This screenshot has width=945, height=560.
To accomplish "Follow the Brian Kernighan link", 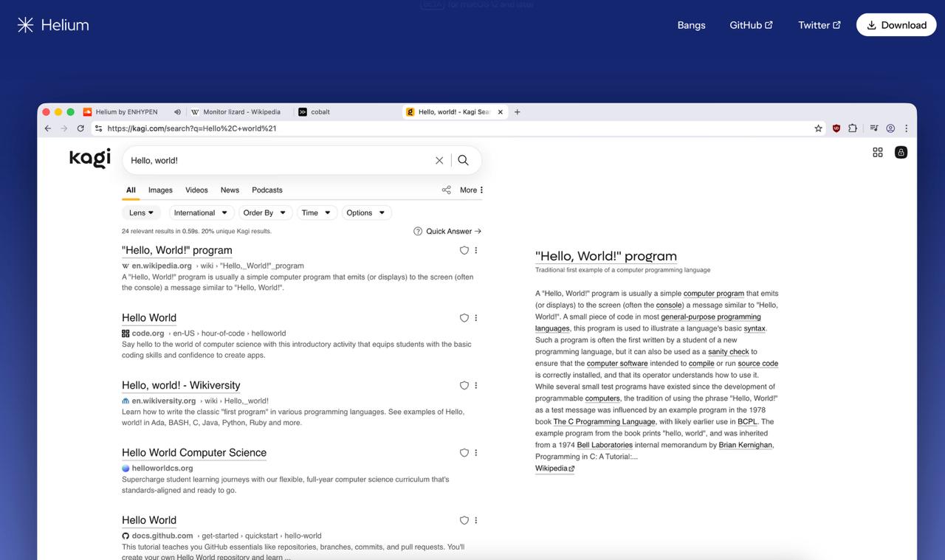I will click(746, 445).
